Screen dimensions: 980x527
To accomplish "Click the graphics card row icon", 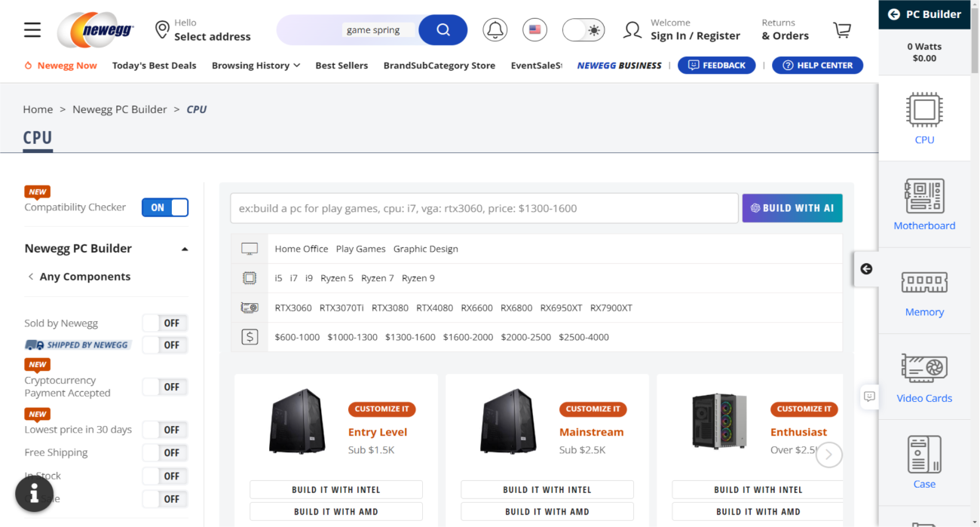I will coord(250,308).
